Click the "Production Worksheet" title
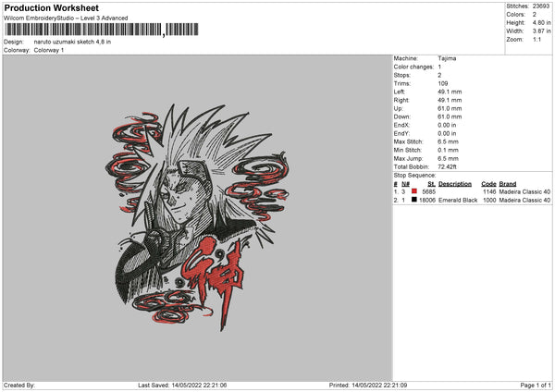 51,7
